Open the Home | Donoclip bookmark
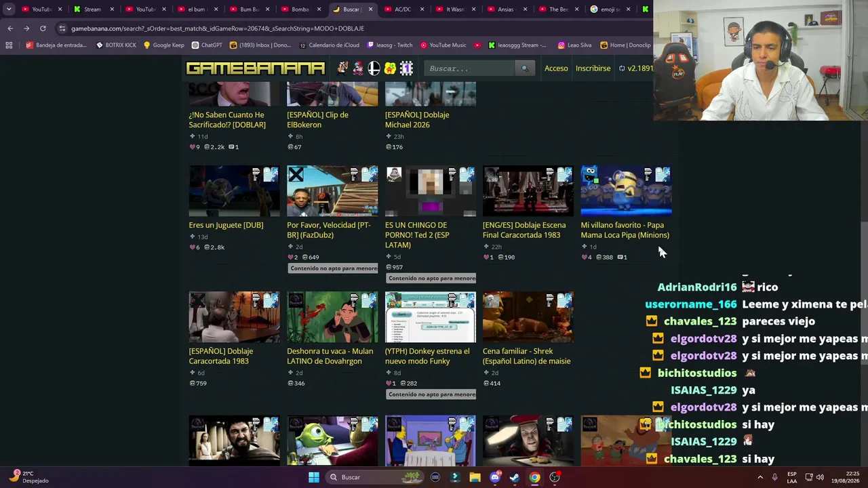This screenshot has width=868, height=488. [625, 45]
